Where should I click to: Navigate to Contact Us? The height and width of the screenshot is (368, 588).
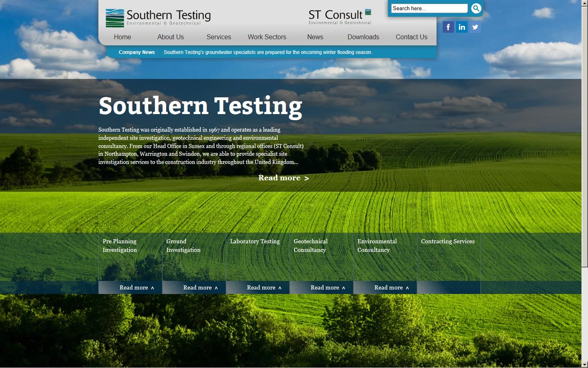click(412, 37)
